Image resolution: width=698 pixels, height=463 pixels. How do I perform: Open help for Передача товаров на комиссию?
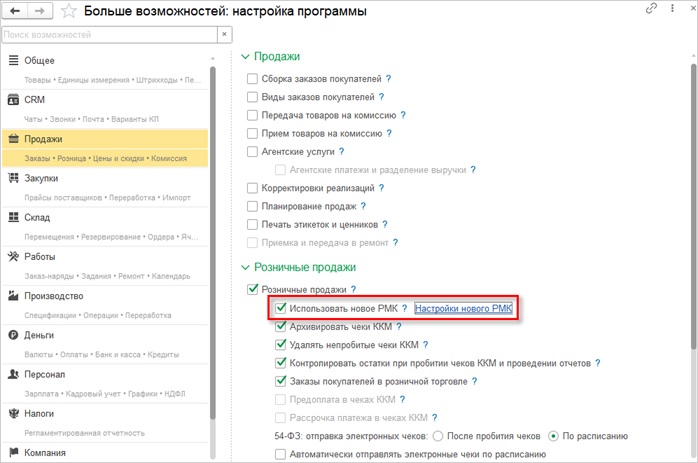(403, 115)
